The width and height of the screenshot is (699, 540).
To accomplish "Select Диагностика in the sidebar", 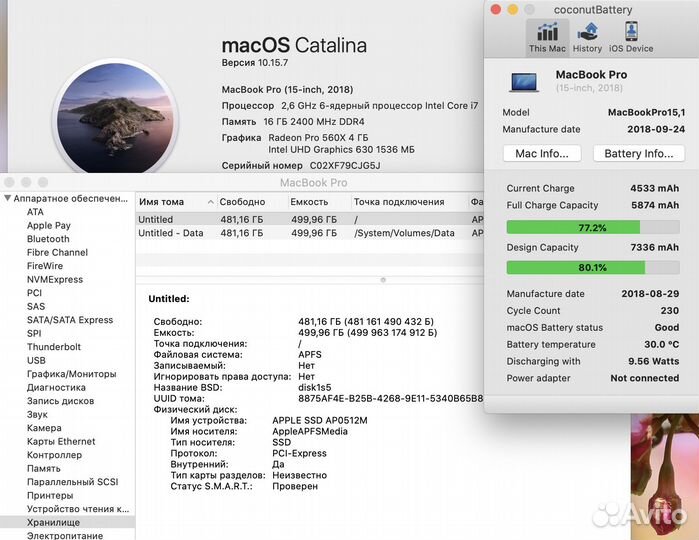I will pyautogui.click(x=56, y=387).
